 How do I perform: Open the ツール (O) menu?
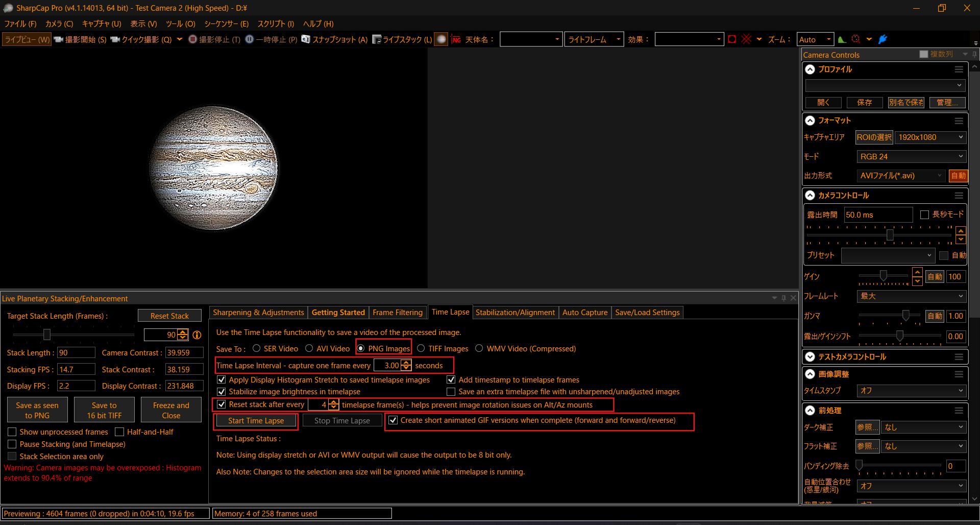(180, 24)
